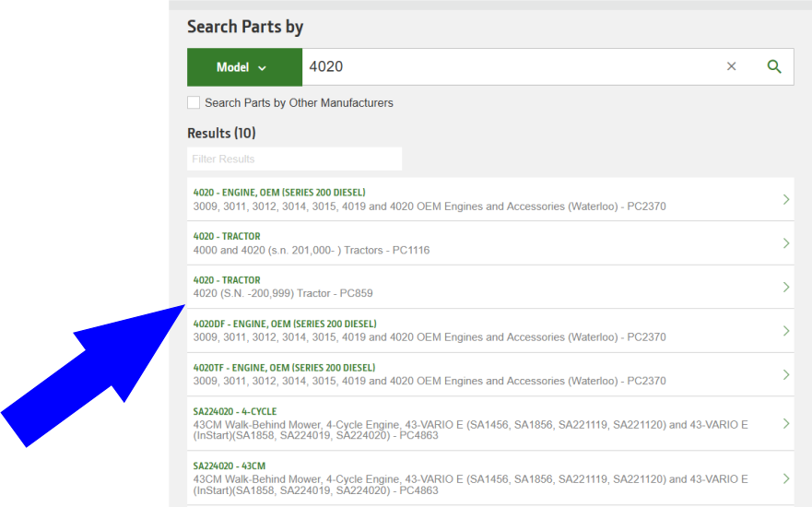Viewport: 812px width, 507px height.
Task: Click chevron on 4020 - ENGINE, OEM row
Action: [x=786, y=199]
